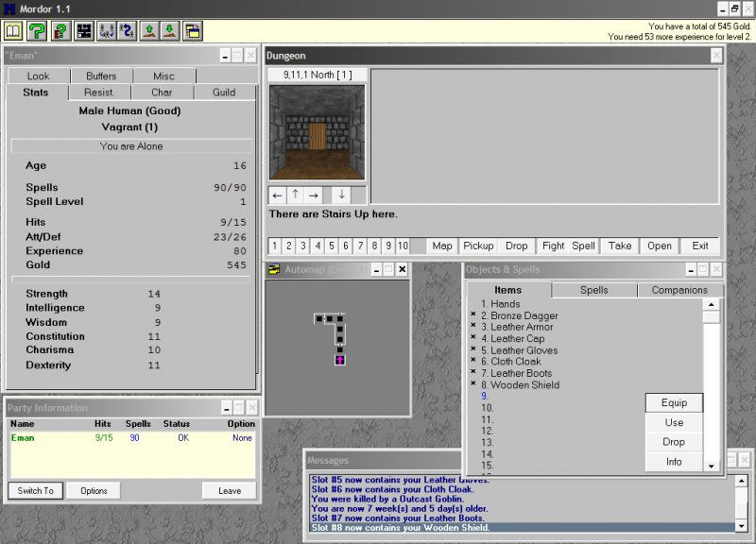
Task: Select buffer slot 1 button
Action: pos(274,246)
